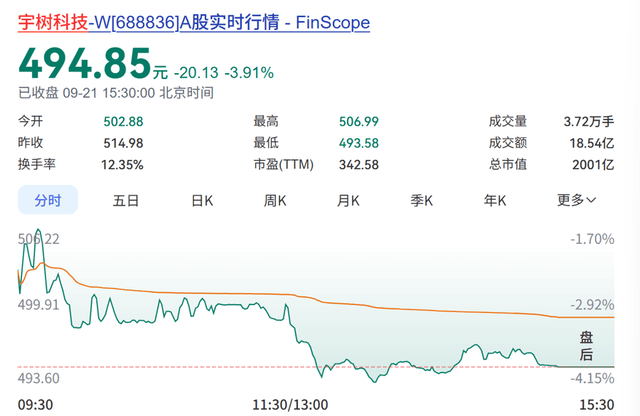Click the -2.92% chart axis label
Image resolution: width=640 pixels, height=416 pixels.
click(x=592, y=305)
